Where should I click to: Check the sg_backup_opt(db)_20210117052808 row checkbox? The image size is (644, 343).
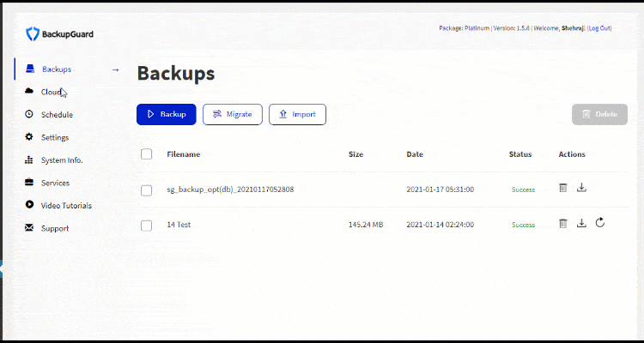click(x=146, y=190)
